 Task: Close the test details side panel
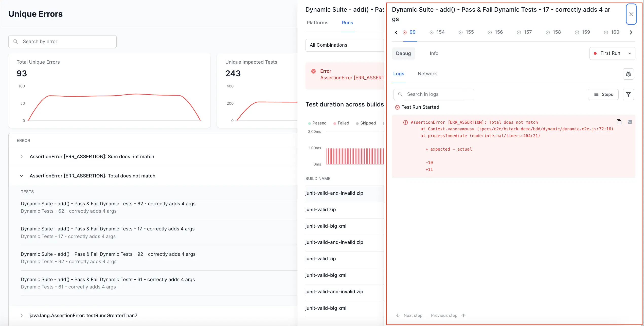point(631,14)
